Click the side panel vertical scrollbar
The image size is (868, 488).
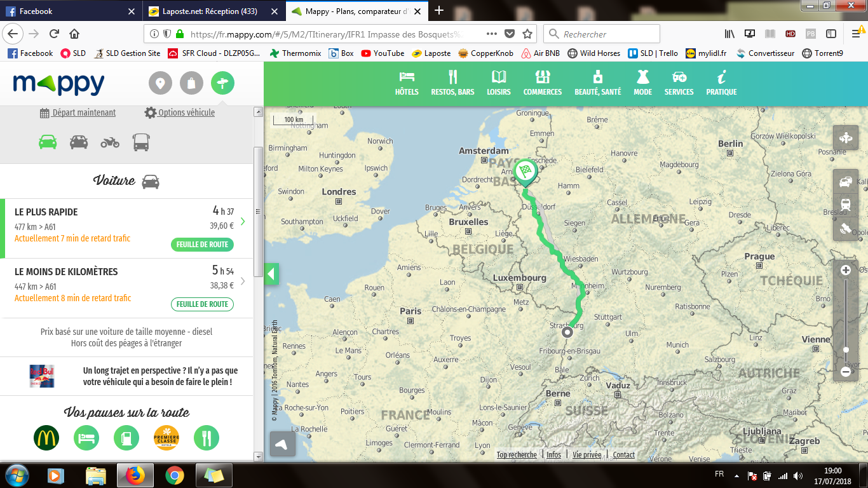pos(258,212)
